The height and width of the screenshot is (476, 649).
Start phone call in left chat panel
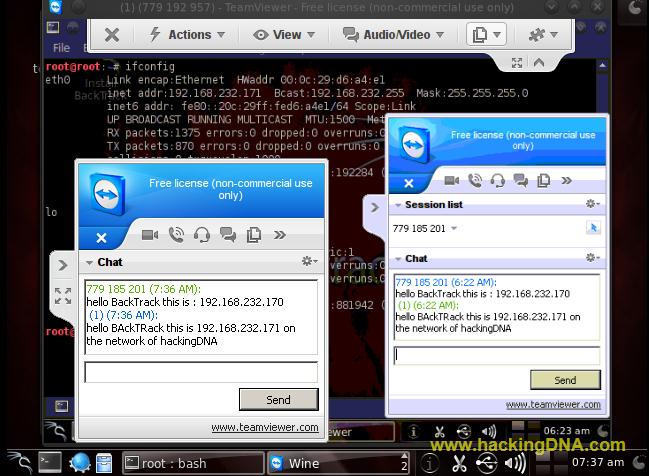(x=176, y=235)
